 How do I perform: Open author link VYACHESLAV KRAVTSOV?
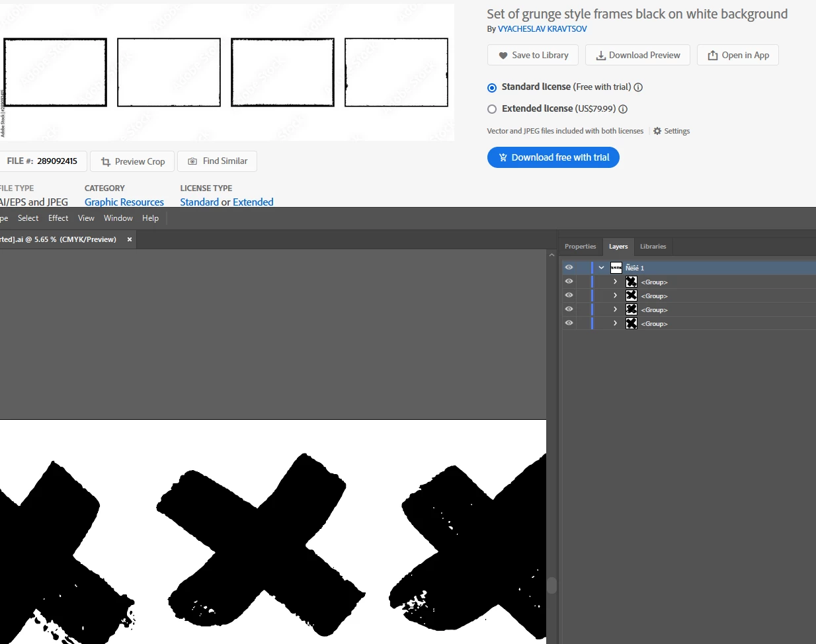(x=542, y=29)
